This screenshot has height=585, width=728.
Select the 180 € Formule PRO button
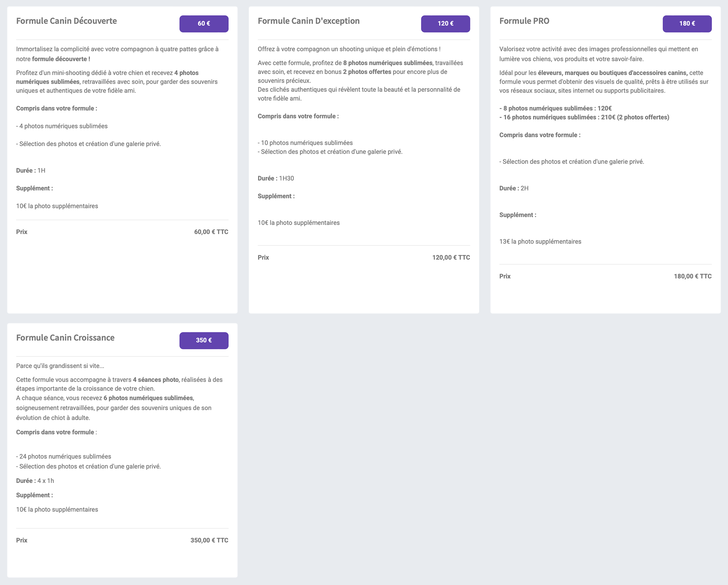point(687,24)
